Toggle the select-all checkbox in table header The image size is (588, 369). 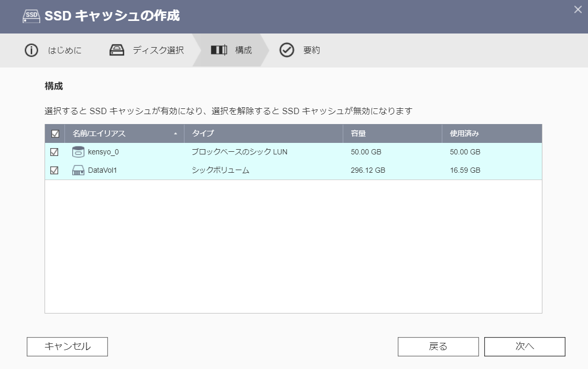(x=55, y=134)
